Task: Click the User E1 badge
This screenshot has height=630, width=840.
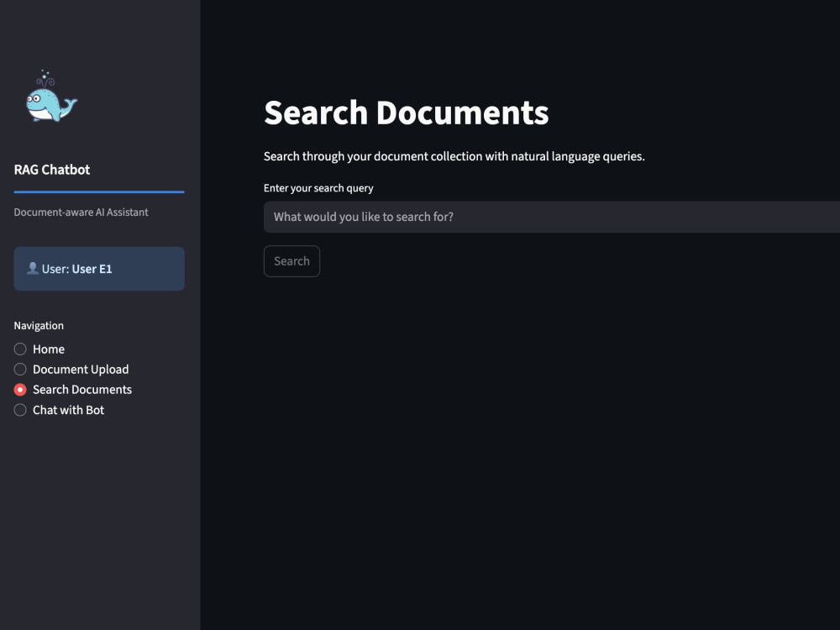Action: (99, 269)
